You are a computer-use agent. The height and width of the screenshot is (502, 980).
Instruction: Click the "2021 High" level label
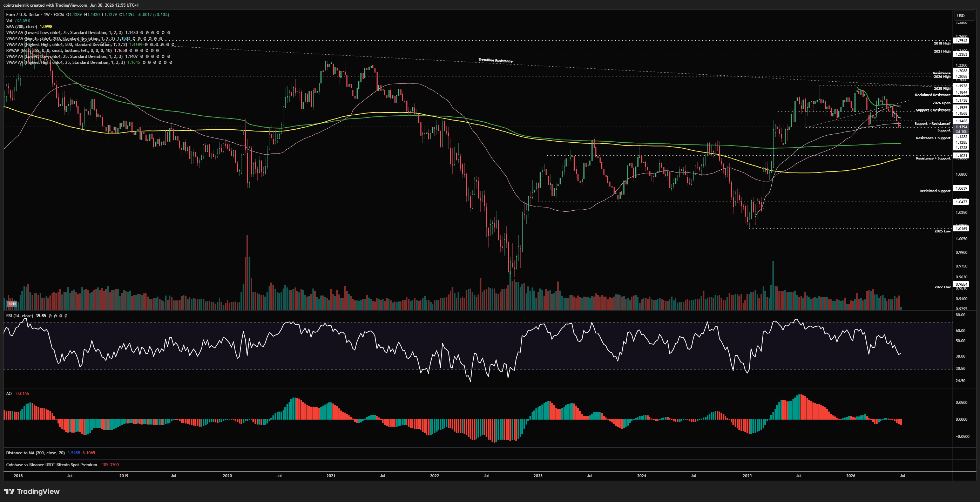(x=942, y=51)
